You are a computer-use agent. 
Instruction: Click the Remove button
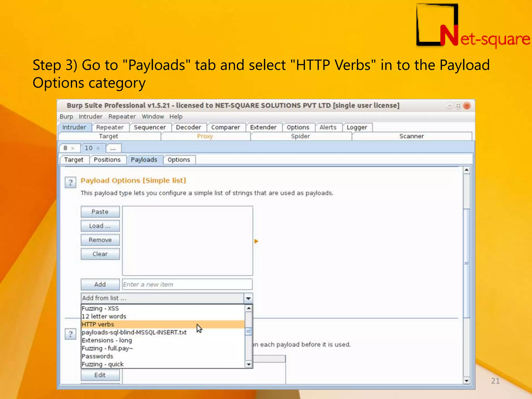coord(100,240)
